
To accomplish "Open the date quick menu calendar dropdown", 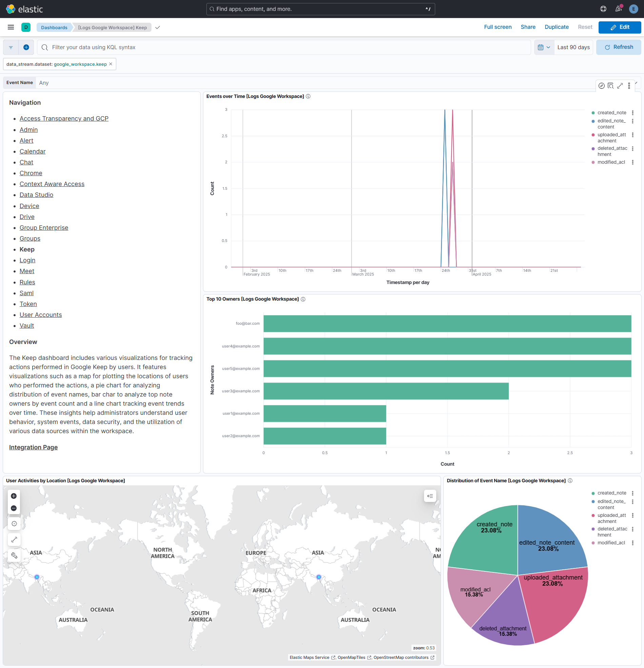I will 544,47.
